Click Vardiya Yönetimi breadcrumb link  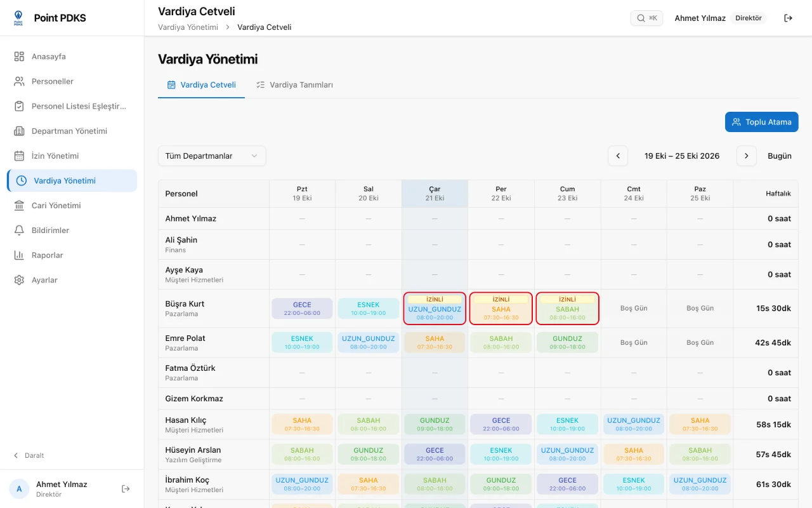tap(188, 27)
